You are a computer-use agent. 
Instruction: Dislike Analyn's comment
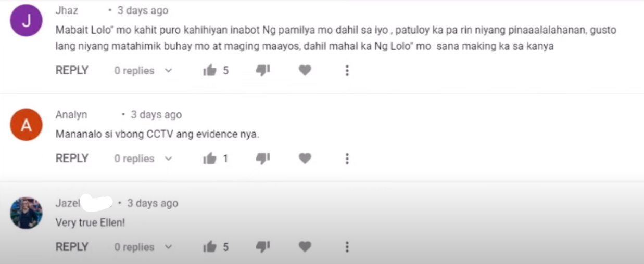pos(263,159)
